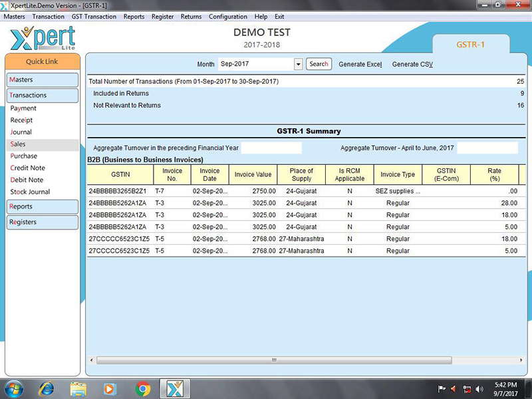Open Purchase under Transactions
532x399 pixels.
coord(24,156)
